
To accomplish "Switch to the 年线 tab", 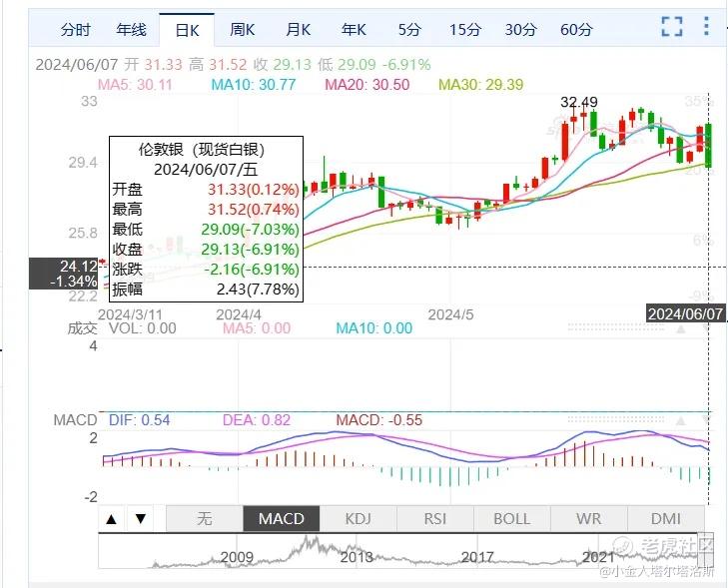I will (132, 30).
